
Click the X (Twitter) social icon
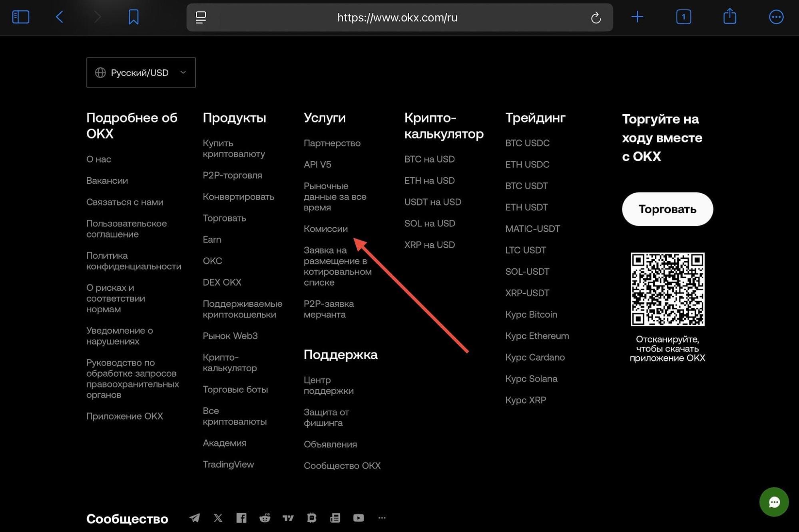tap(218, 518)
